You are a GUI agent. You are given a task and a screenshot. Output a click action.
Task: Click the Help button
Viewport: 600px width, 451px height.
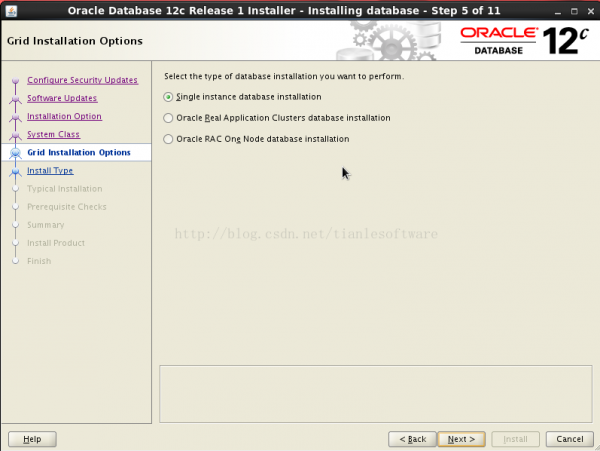[x=33, y=439]
